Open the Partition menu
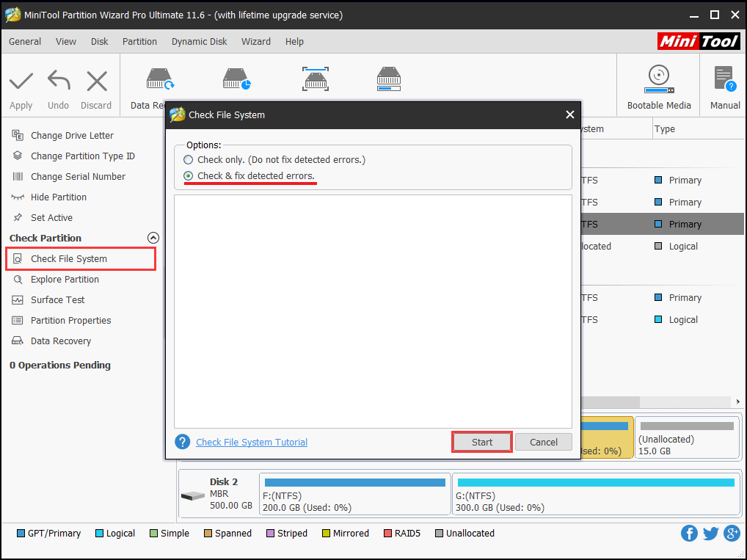 click(x=139, y=41)
